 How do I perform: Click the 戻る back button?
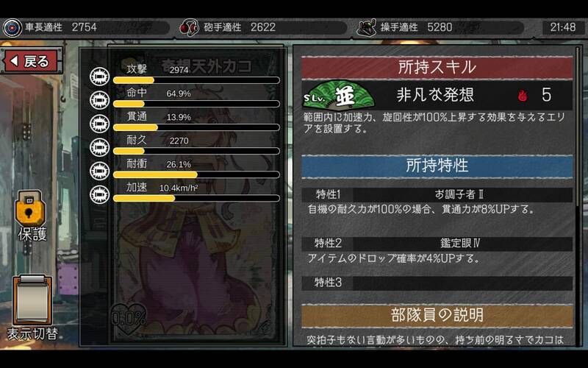click(32, 61)
